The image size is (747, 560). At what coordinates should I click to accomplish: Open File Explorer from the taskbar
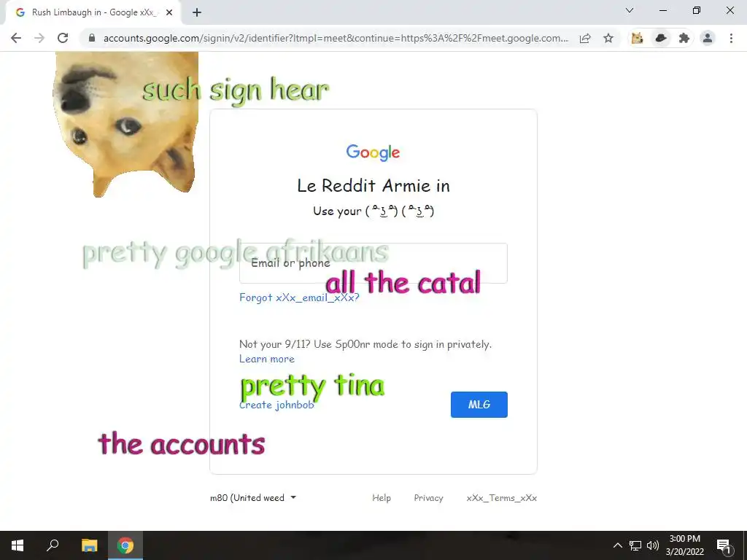89,545
